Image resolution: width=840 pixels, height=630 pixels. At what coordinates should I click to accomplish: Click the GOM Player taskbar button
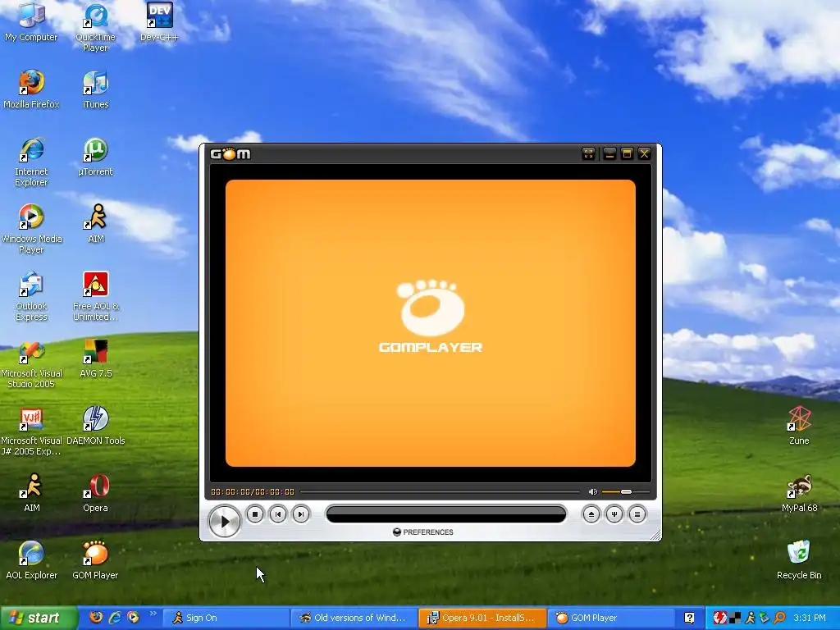pyautogui.click(x=610, y=619)
